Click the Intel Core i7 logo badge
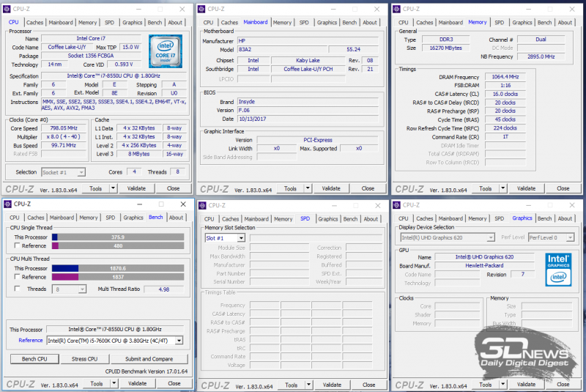The width and height of the screenshot is (586, 392). click(166, 51)
